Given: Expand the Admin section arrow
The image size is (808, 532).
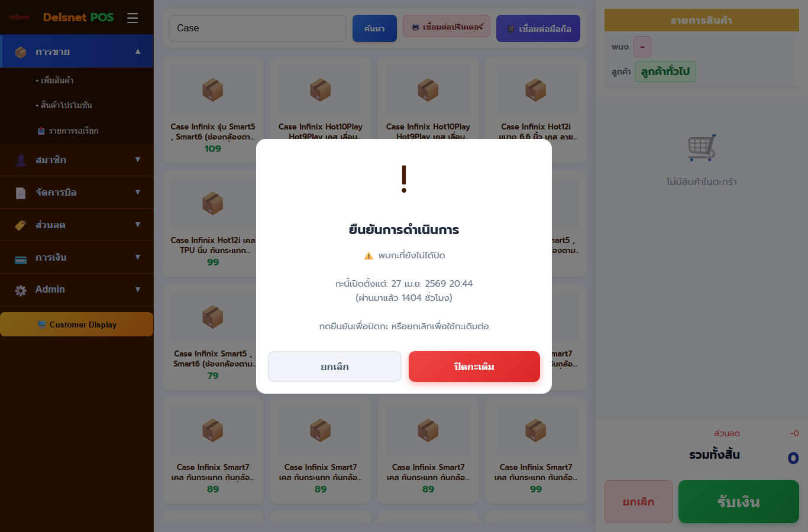Looking at the screenshot, I should point(138,290).
